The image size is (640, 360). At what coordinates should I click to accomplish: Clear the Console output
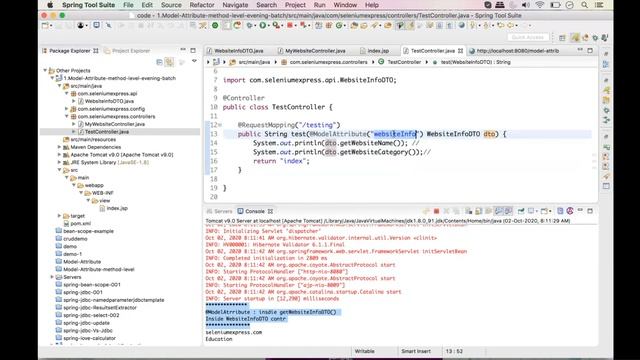coord(468,211)
